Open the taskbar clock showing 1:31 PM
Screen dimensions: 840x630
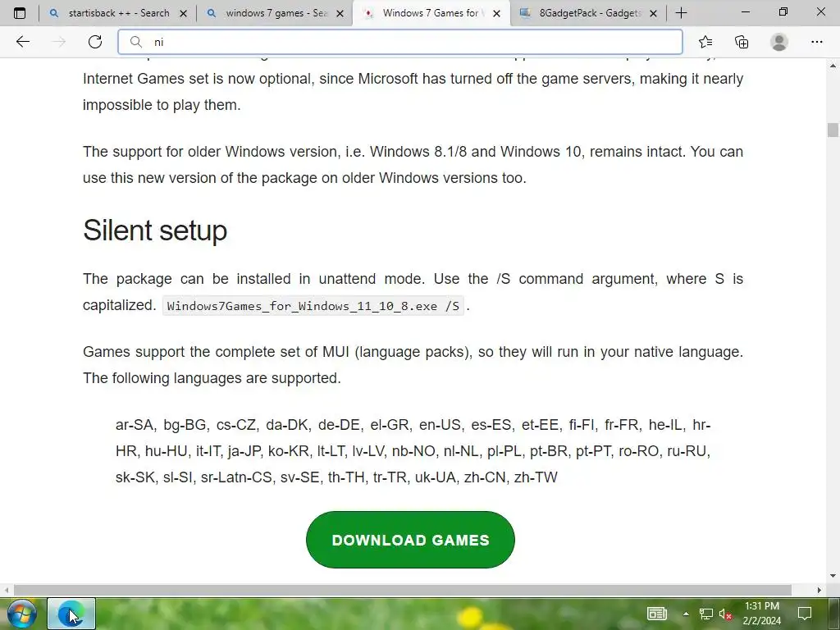pyautogui.click(x=762, y=614)
